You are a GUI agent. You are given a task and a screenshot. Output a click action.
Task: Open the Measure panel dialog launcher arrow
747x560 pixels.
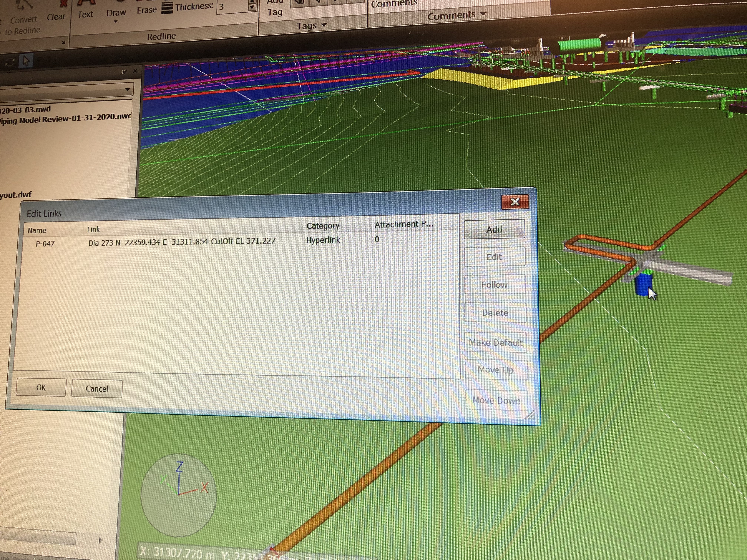point(63,42)
